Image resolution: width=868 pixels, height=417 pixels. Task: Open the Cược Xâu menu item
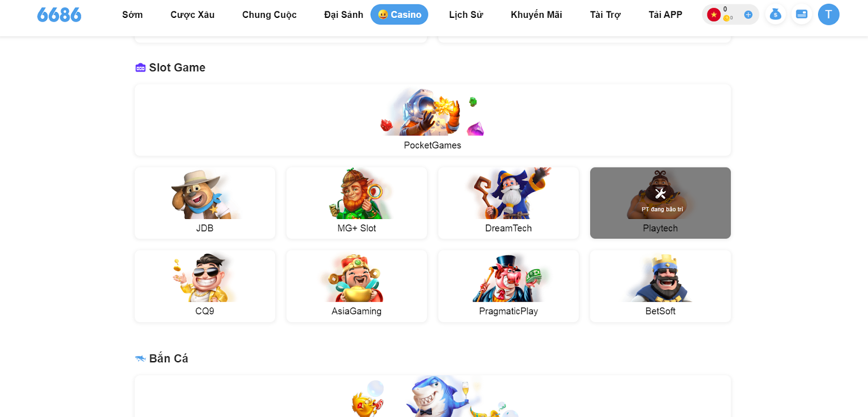click(x=193, y=15)
